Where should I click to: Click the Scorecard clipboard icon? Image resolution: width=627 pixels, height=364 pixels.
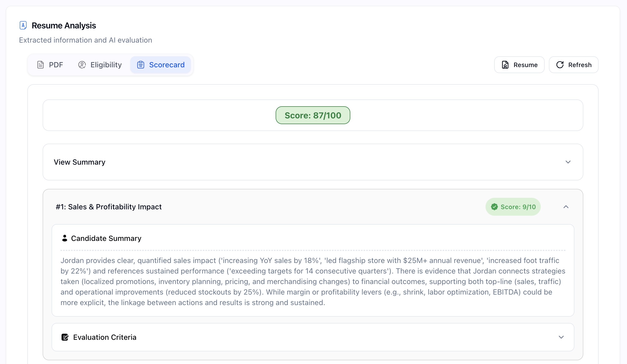[x=141, y=65]
